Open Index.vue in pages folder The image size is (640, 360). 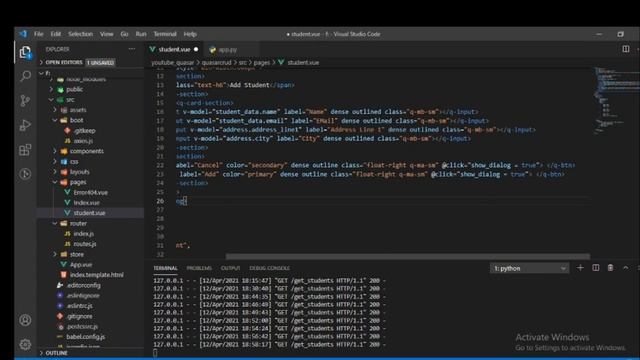[x=87, y=202]
